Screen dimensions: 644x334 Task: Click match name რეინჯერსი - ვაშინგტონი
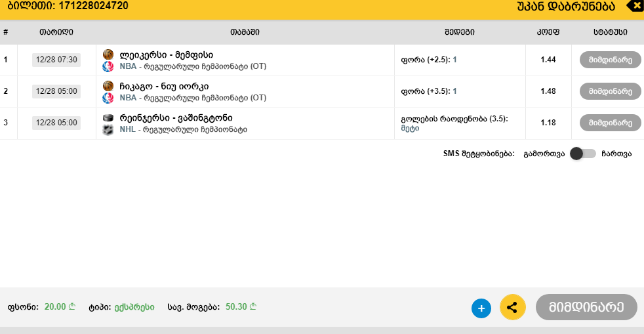(176, 118)
